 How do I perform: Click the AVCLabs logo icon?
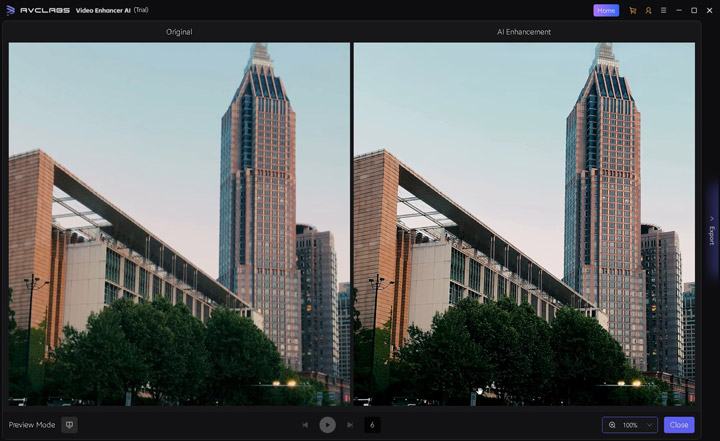[11, 10]
